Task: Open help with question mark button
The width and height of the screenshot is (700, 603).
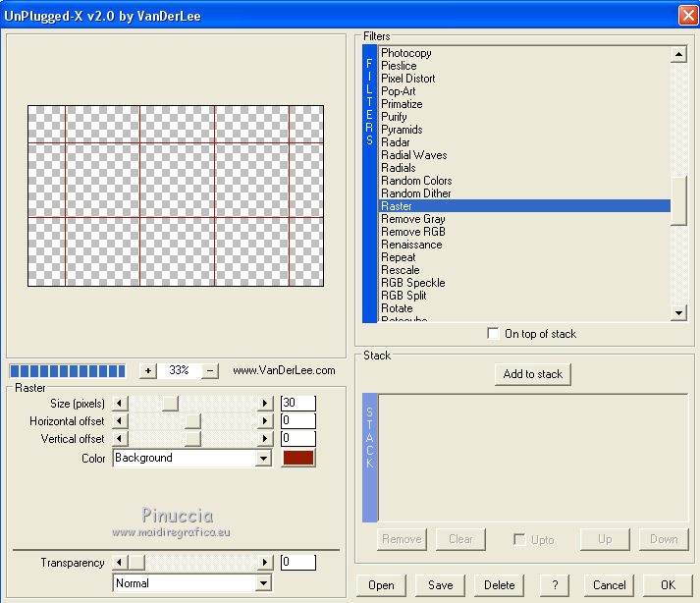Action: click(x=556, y=584)
